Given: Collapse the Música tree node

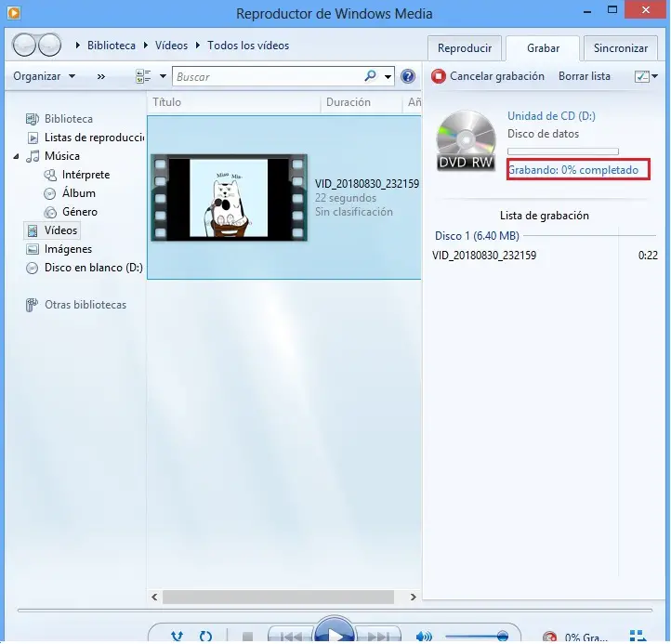Looking at the screenshot, I should [x=16, y=156].
